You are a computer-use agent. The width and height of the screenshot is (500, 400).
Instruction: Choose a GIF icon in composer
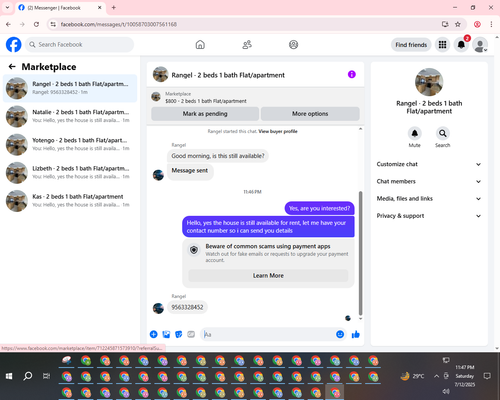tap(191, 334)
